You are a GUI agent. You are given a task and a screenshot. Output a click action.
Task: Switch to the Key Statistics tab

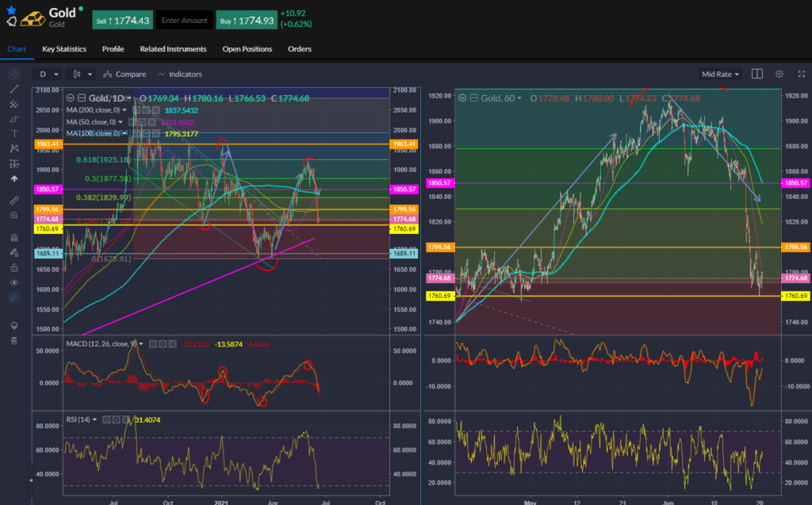coord(63,49)
